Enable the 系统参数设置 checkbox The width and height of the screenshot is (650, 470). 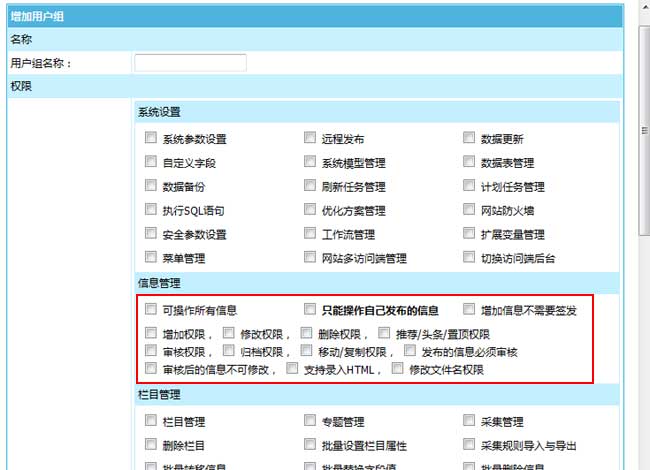pyautogui.click(x=151, y=139)
